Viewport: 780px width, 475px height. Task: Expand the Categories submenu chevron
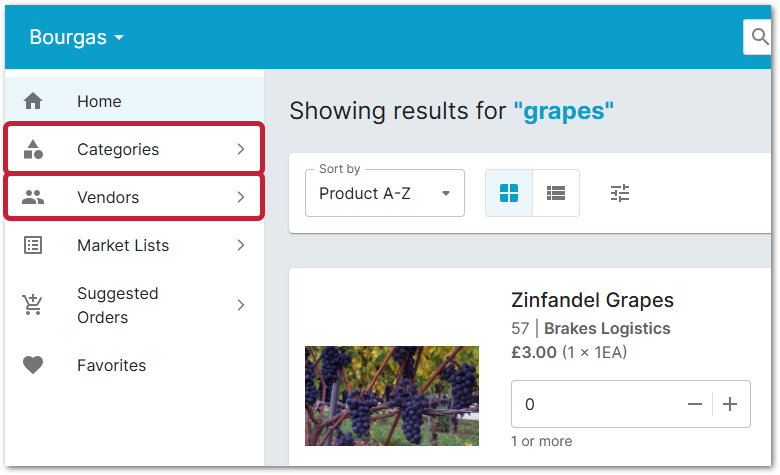click(x=241, y=149)
